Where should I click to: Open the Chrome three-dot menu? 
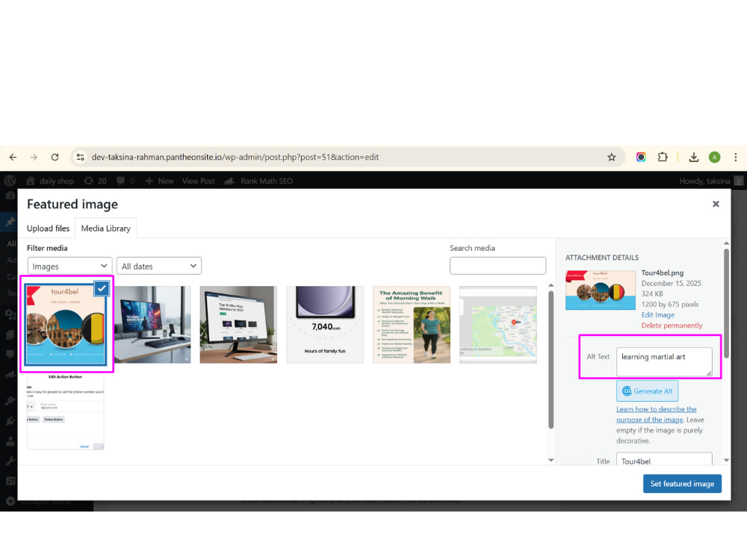(x=736, y=157)
